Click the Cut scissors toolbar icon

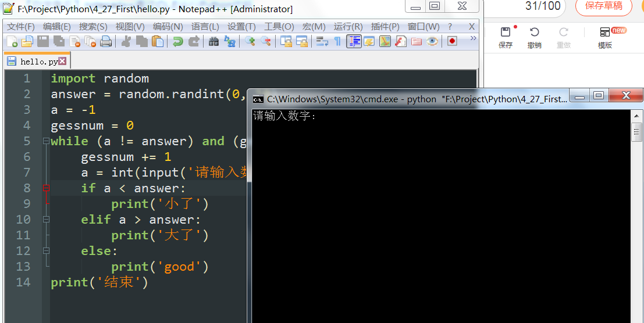point(126,41)
